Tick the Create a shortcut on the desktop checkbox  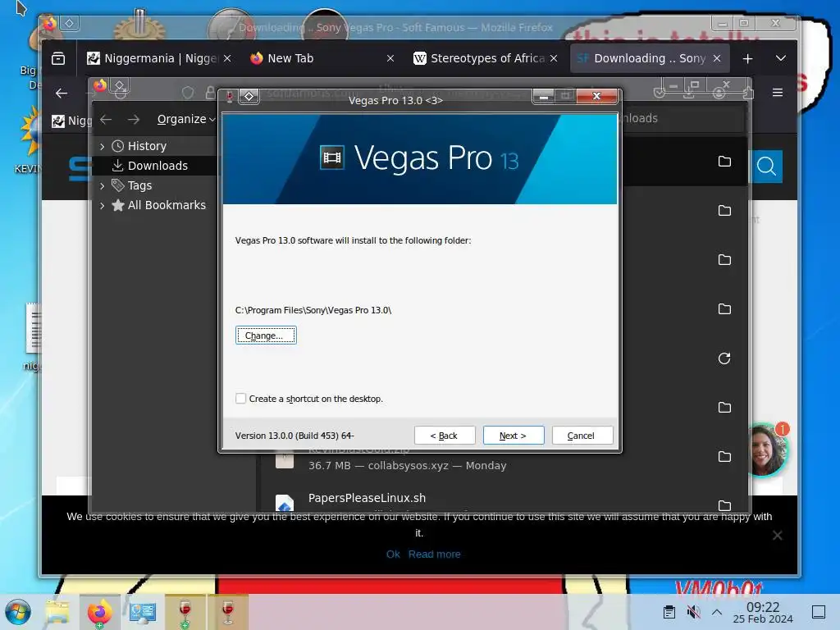click(240, 398)
